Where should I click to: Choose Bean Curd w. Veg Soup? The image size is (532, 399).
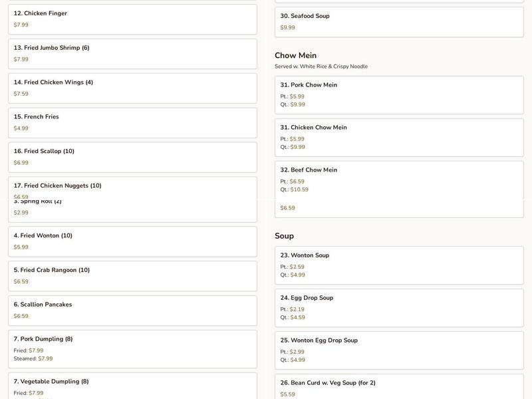click(x=399, y=388)
